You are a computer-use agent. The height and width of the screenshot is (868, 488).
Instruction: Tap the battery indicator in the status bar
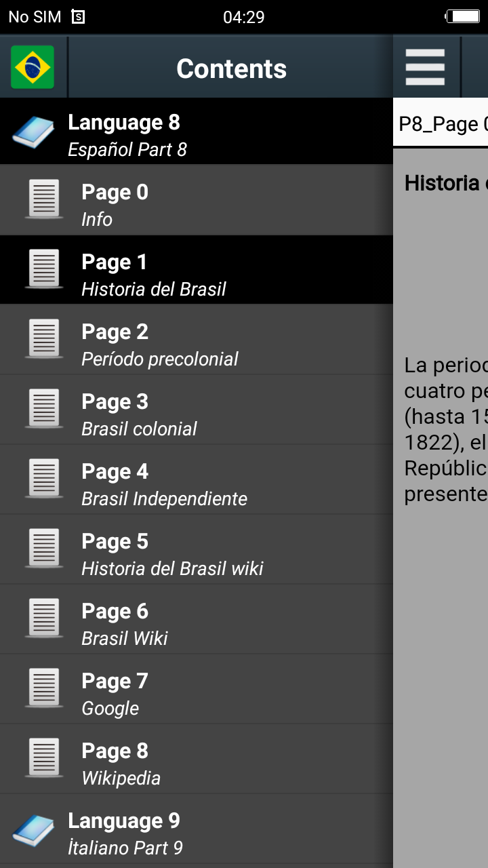point(462,16)
